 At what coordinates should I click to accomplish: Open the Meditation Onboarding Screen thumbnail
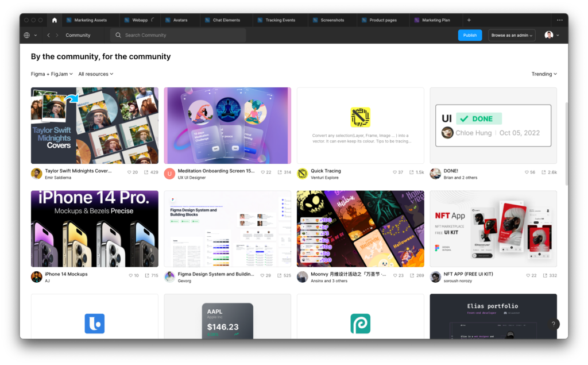(x=227, y=126)
